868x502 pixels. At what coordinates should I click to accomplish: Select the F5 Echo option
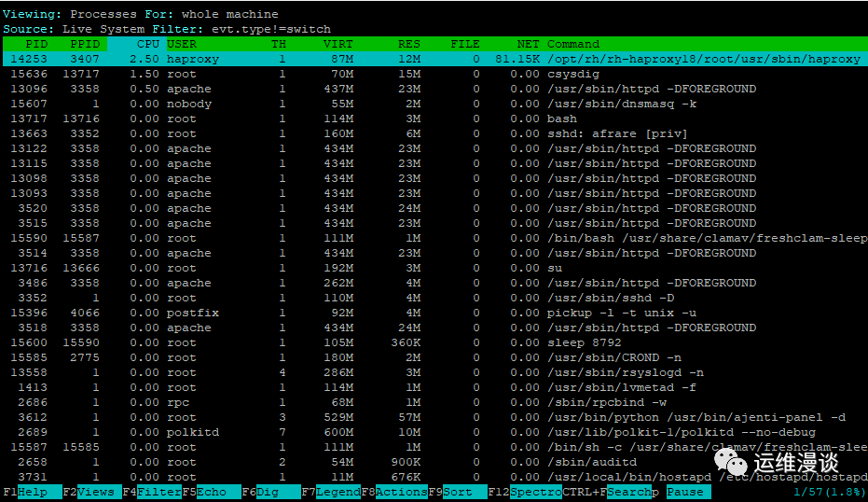(x=212, y=492)
